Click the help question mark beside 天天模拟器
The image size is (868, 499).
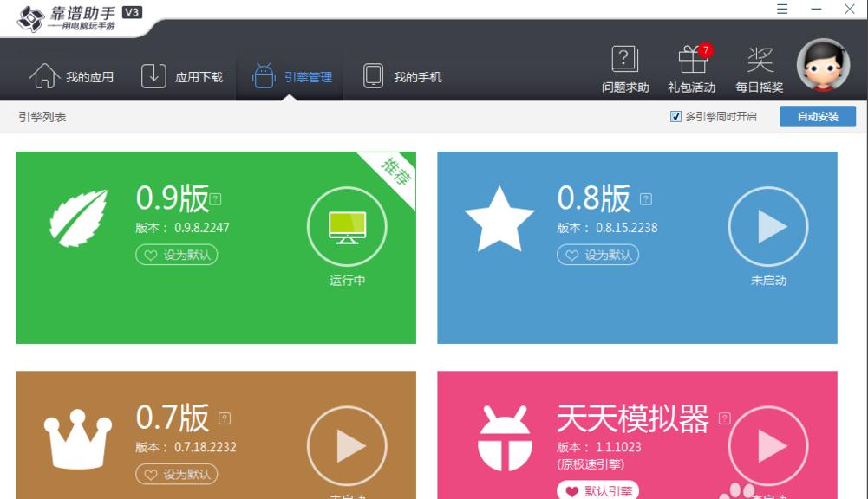click(x=724, y=419)
